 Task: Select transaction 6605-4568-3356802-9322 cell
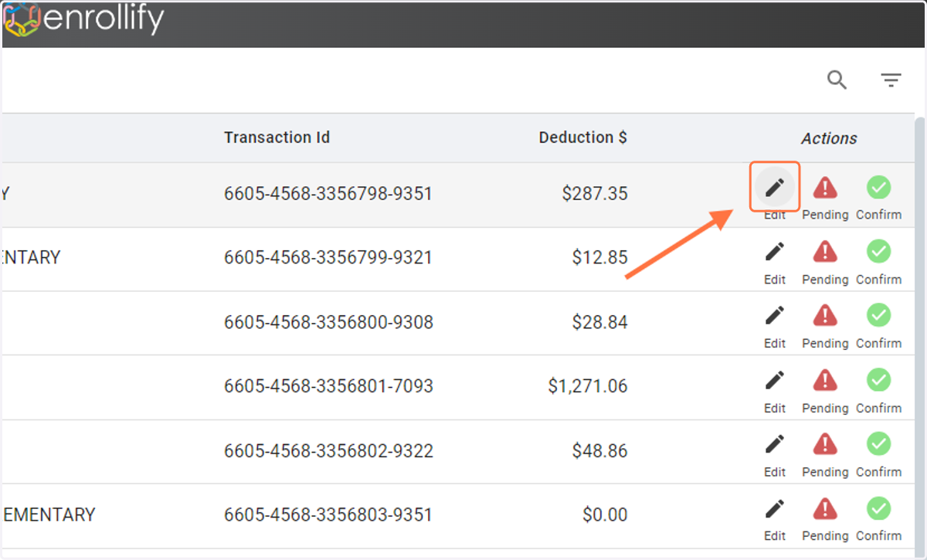[x=328, y=450]
